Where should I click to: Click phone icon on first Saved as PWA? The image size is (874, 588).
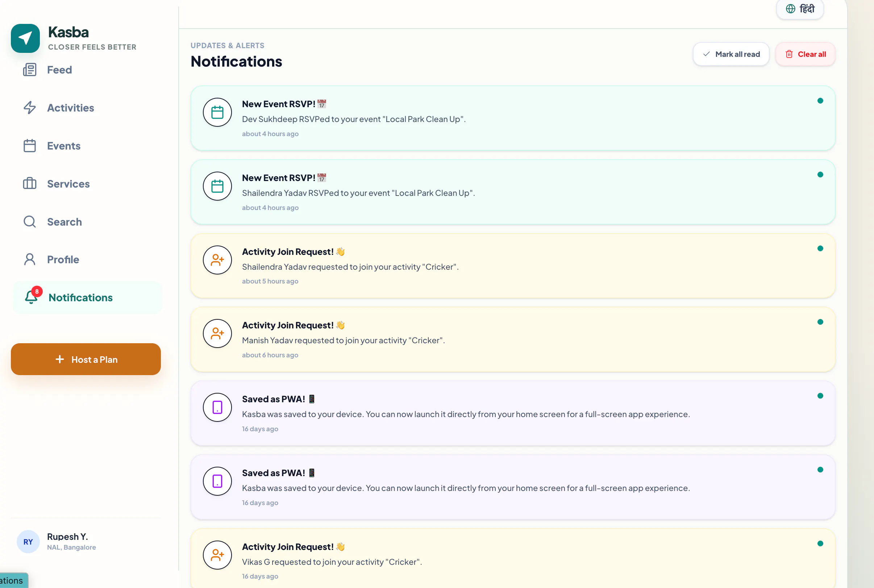coord(217,407)
